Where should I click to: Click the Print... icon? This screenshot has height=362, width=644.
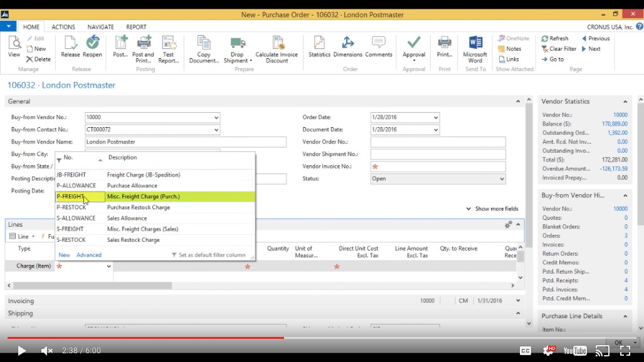point(445,46)
